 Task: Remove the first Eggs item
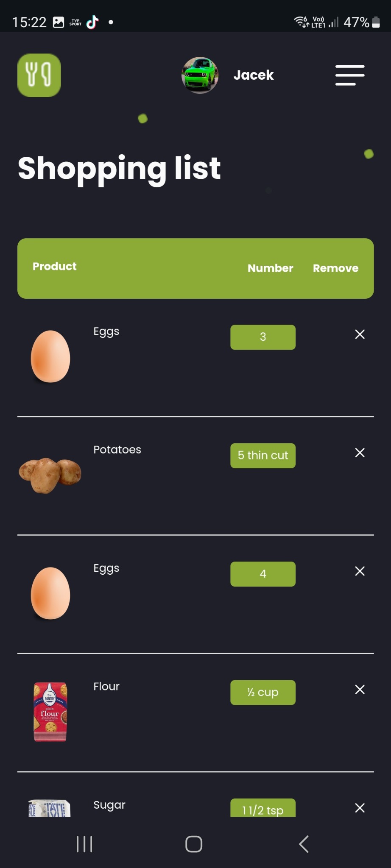(360, 334)
